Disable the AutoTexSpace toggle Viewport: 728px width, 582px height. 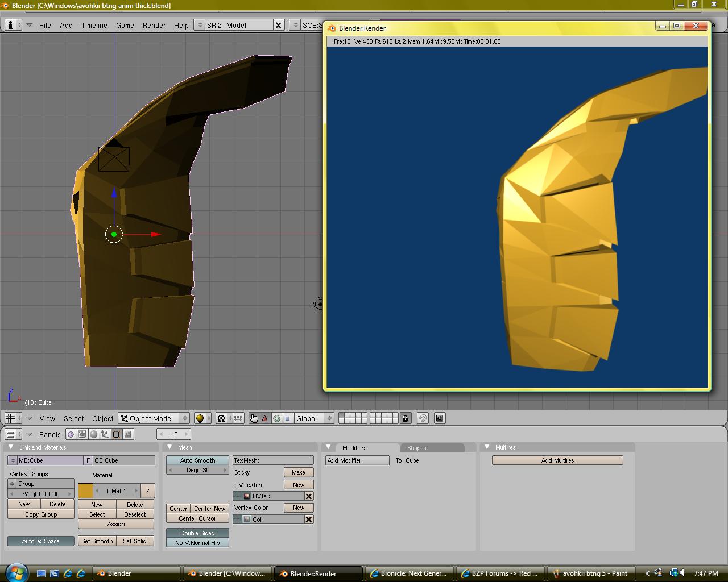point(40,541)
